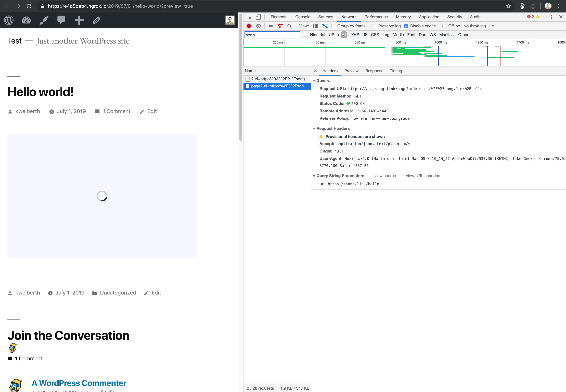This screenshot has height=392, width=566.
Task: Switch to the Response tab
Action: (374, 71)
